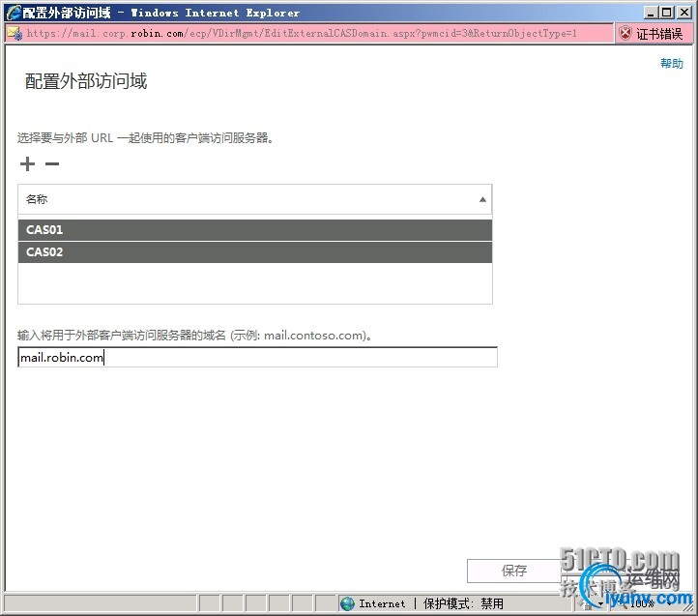Click the plus icon to add server
This screenshot has height=616, width=698.
pos(27,163)
